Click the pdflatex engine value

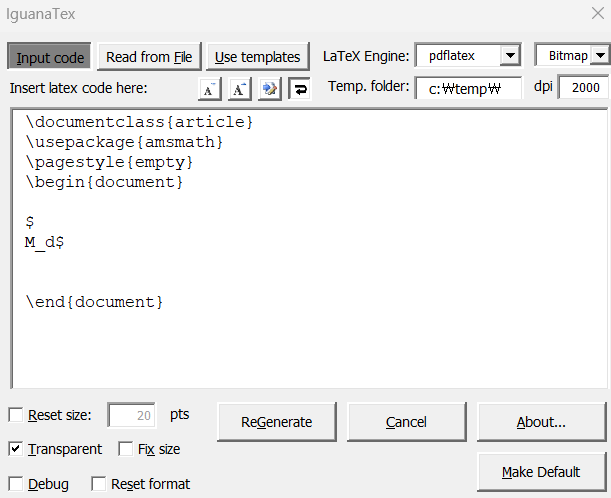(x=452, y=56)
